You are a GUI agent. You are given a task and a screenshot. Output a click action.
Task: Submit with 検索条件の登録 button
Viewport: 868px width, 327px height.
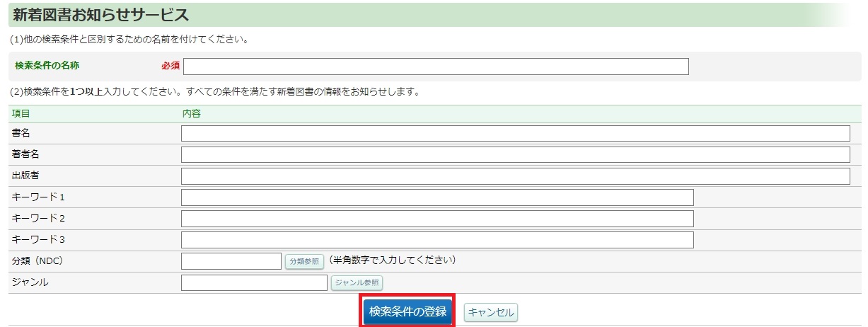click(407, 311)
